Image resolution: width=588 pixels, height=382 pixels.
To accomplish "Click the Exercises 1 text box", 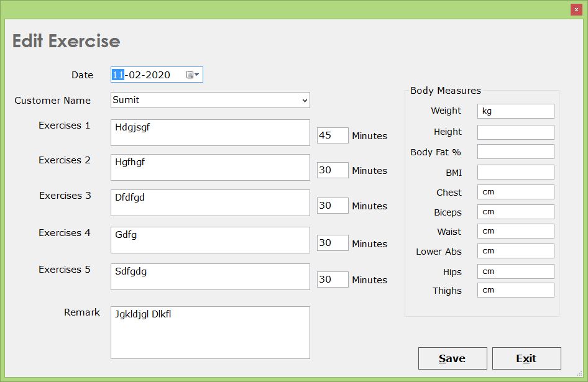I will click(210, 132).
